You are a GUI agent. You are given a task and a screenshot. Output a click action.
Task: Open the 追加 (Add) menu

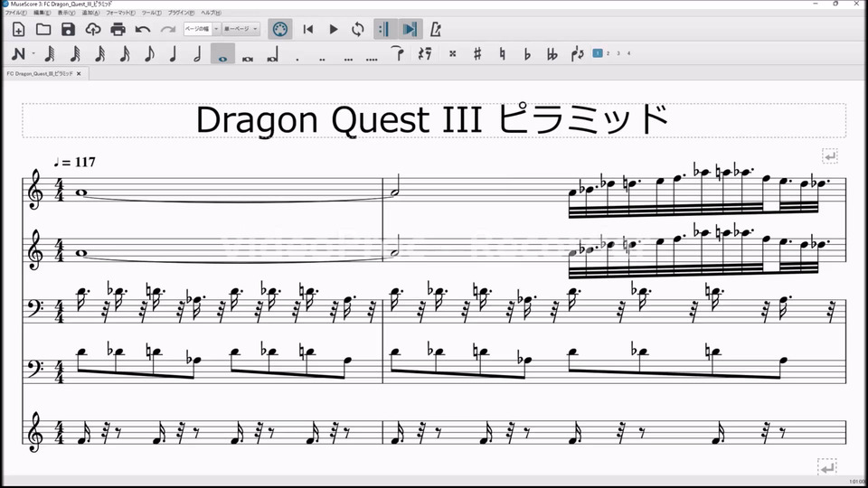[90, 12]
